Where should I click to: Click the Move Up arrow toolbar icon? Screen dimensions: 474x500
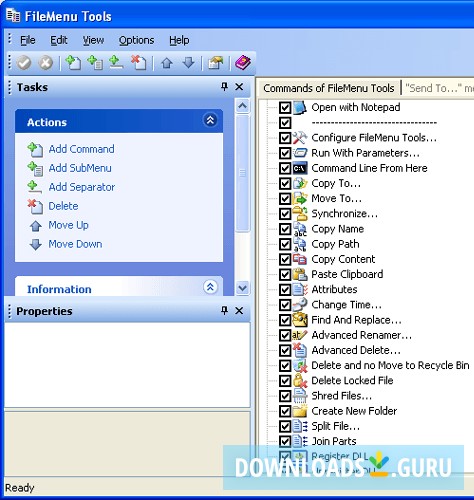click(x=167, y=63)
